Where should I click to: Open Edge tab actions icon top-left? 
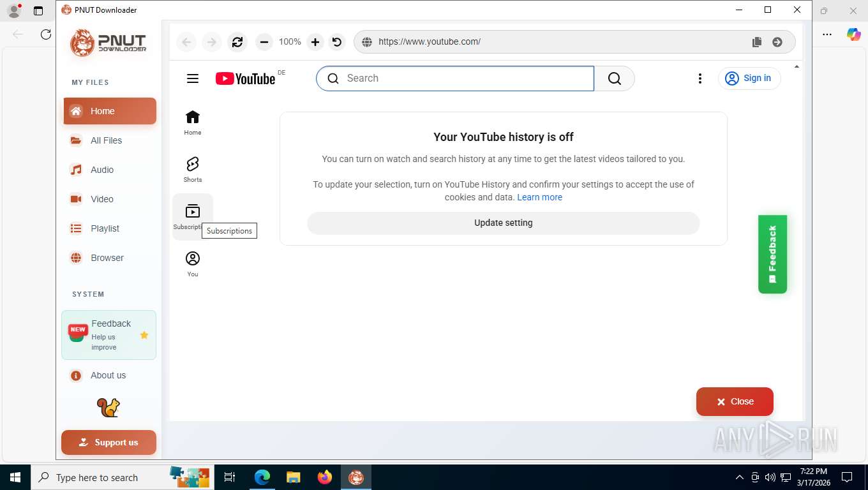point(38,11)
